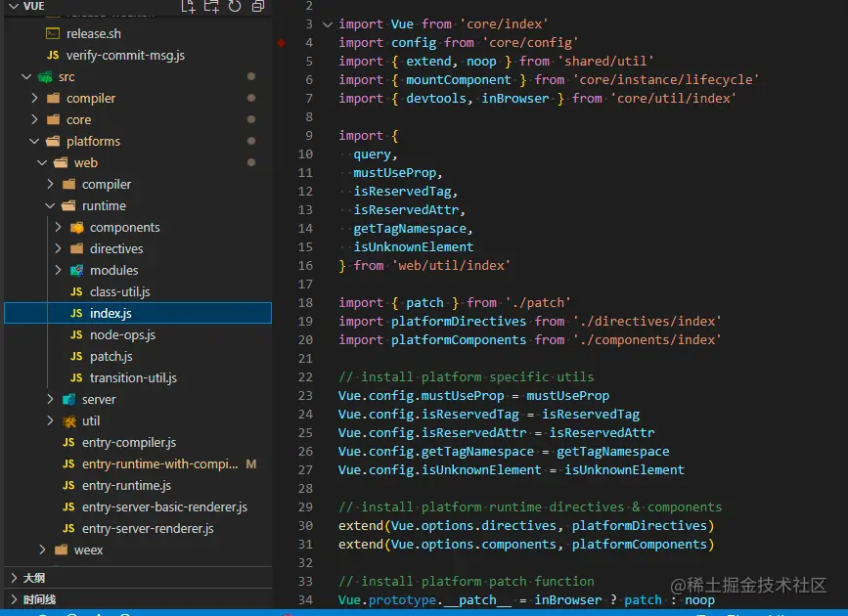Viewport: 848px width, 616px height.
Task: Click the platforms folder icon
Action: (x=54, y=141)
